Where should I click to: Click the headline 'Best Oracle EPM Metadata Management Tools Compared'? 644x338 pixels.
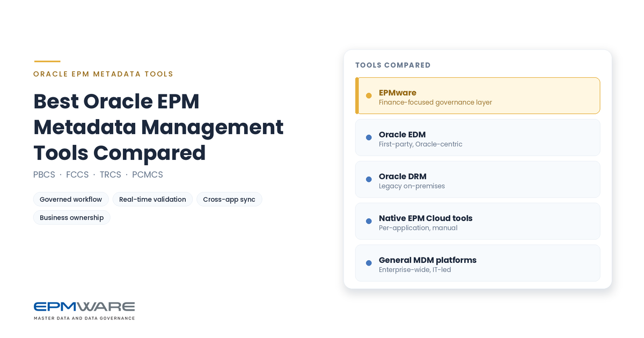[158, 127]
